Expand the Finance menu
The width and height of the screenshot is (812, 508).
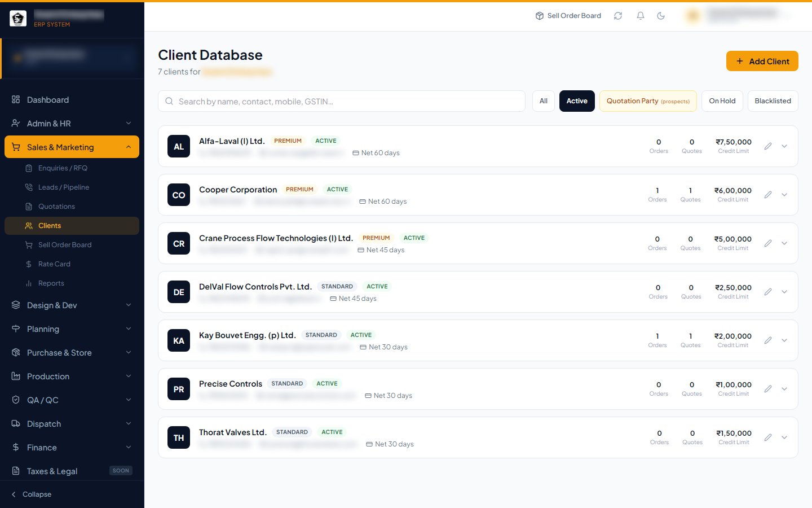[72, 447]
